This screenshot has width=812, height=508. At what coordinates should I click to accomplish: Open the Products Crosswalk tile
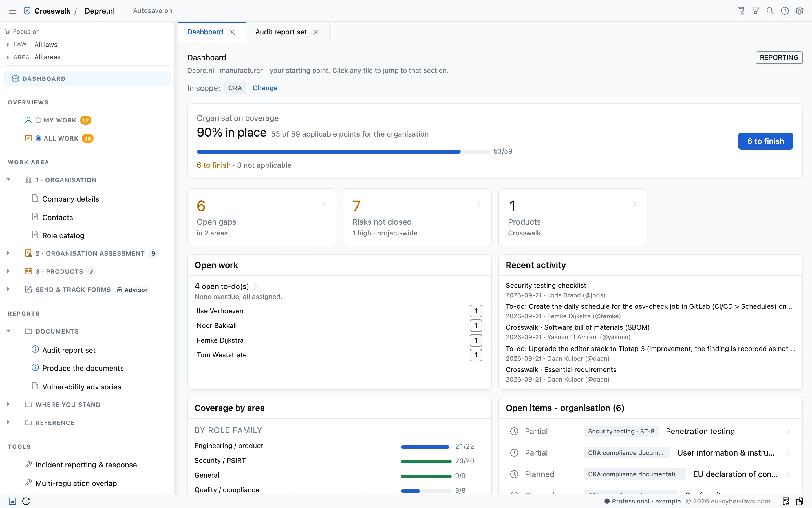click(573, 217)
